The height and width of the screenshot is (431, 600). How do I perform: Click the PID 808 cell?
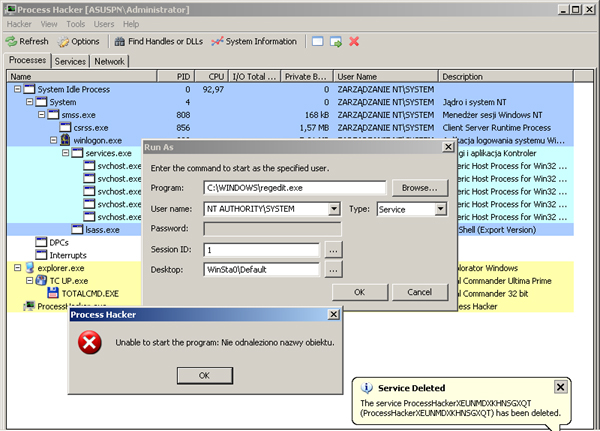click(x=183, y=115)
